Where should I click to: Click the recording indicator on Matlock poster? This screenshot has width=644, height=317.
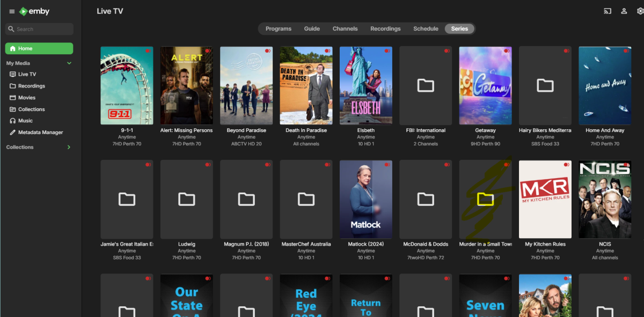[386, 165]
